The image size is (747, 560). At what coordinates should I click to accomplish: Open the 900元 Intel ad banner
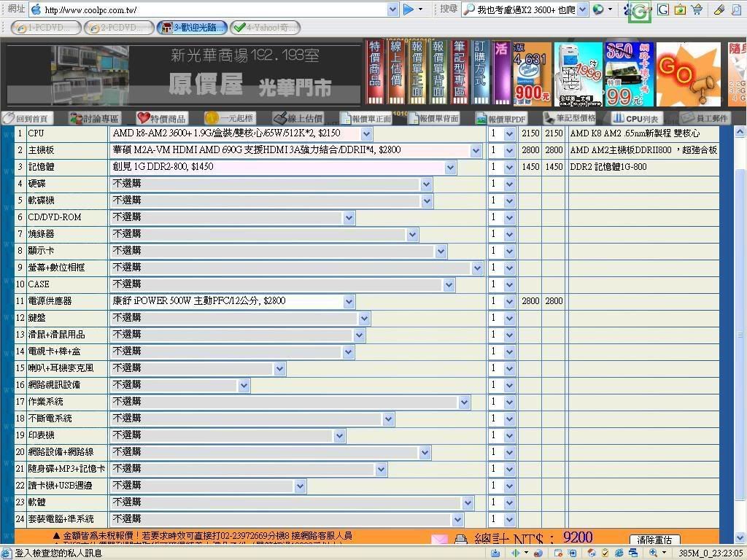tap(532, 74)
